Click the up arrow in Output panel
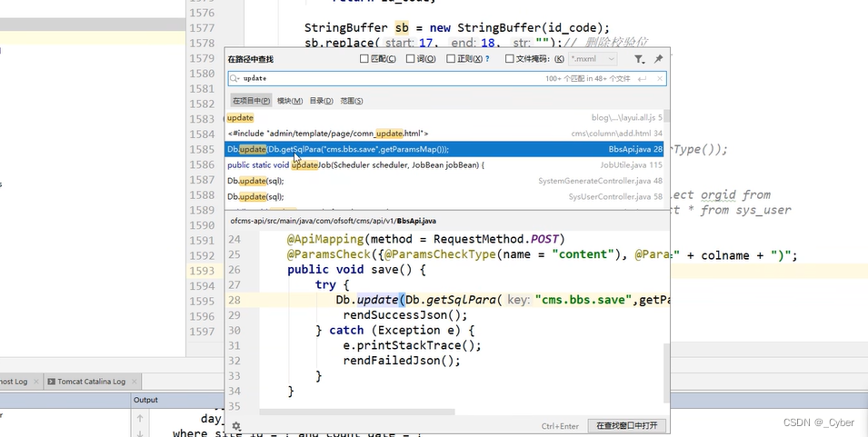 click(140, 418)
